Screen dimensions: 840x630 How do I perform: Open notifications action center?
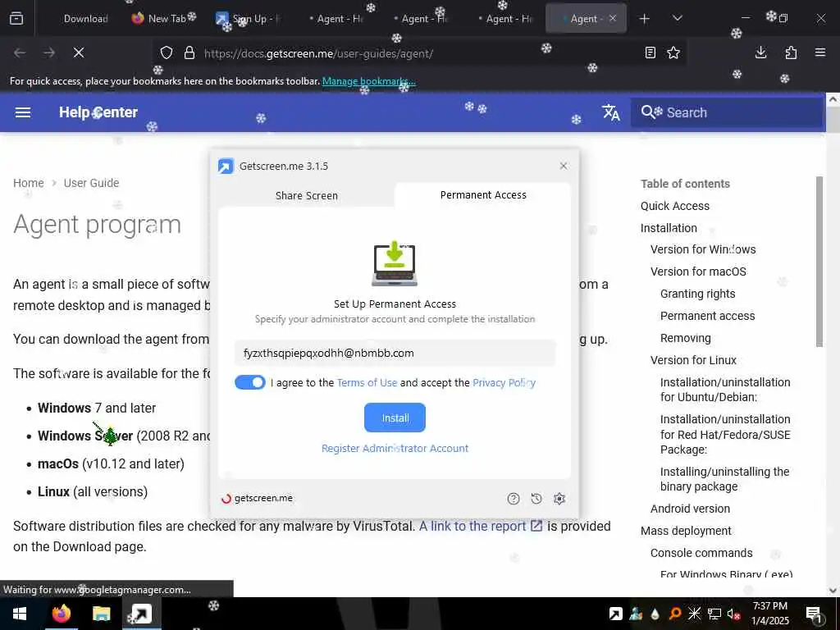click(814, 614)
